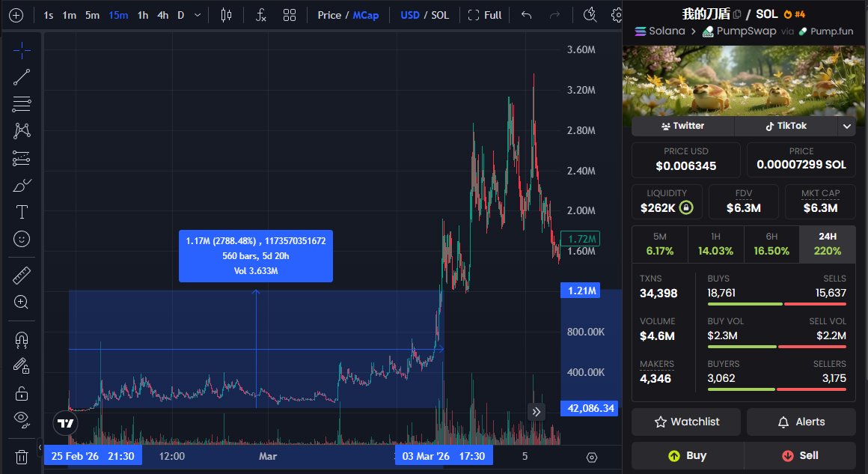The image size is (868, 474).
Task: Switch chart to MCap mode
Action: 366,15
